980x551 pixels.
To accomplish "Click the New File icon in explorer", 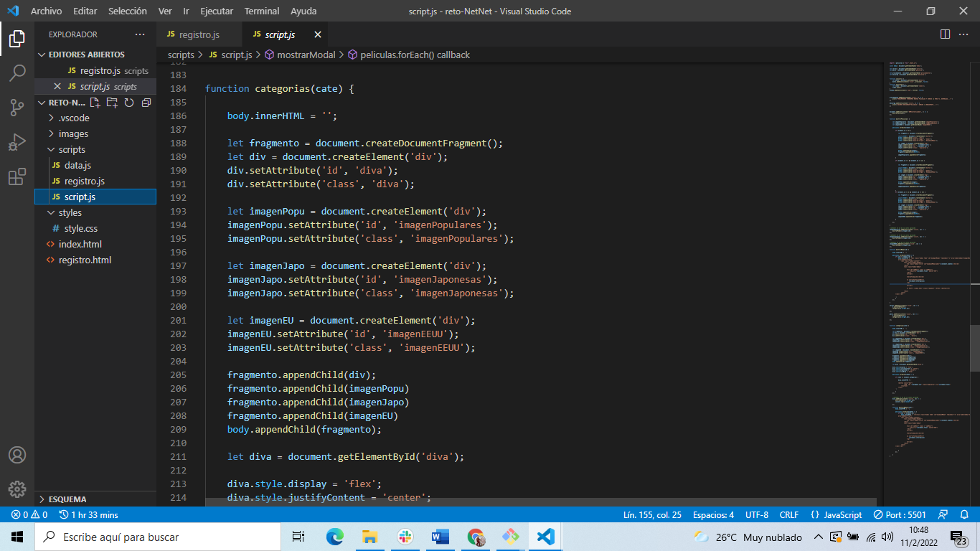I will pos(95,103).
